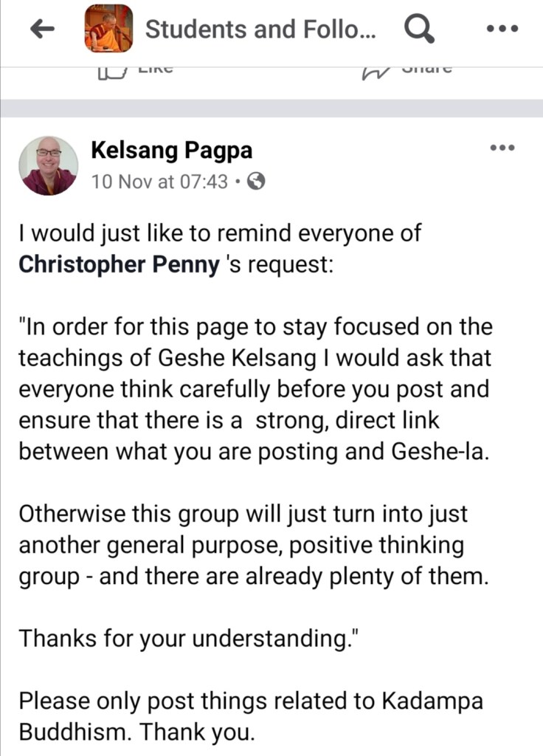This screenshot has height=756, width=543.
Task: Tap the paragraph beginning "Otherwise this group"
Action: tap(253, 545)
